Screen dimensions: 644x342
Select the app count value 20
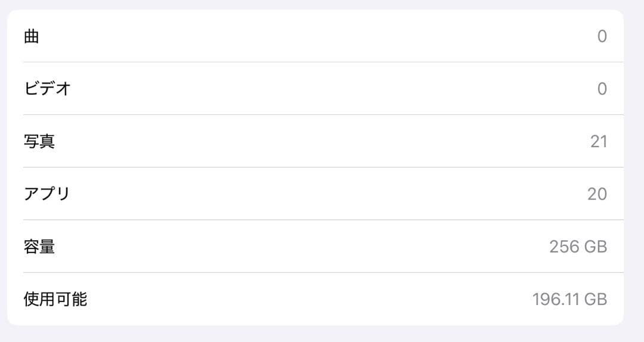[x=597, y=194]
